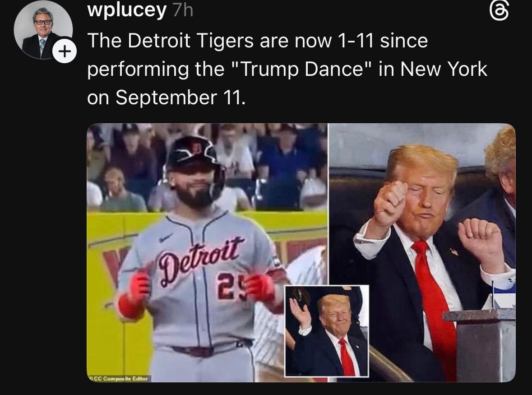Open the large photo of man in red tie
Image resolution: width=532 pixels, height=395 pixels.
pos(422,253)
